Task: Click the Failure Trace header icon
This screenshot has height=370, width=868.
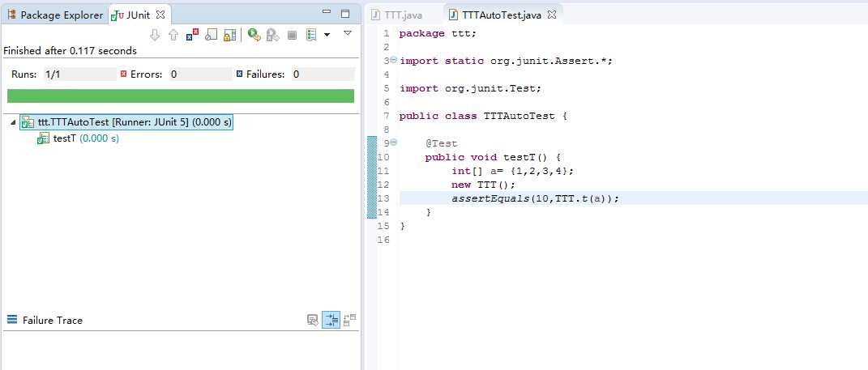Action: (x=12, y=320)
